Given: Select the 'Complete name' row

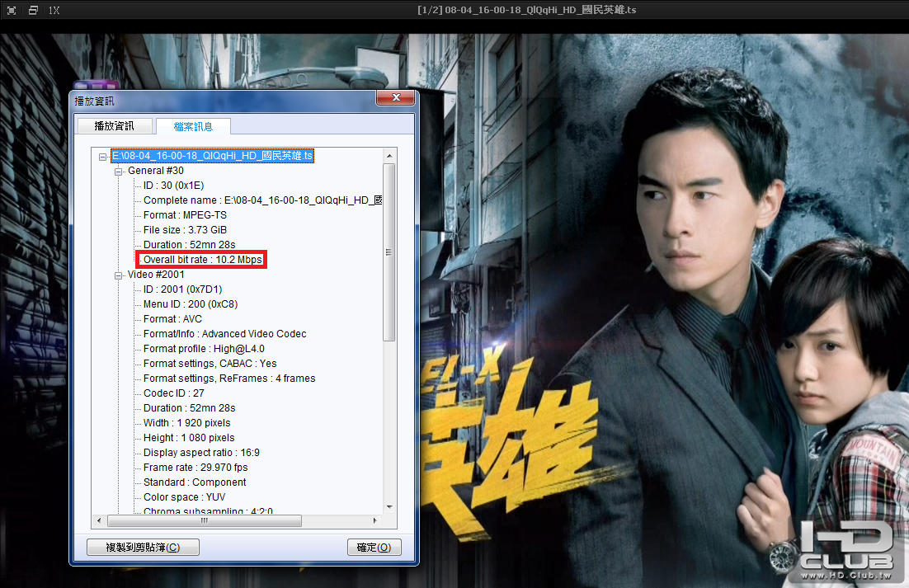Looking at the screenshot, I should pos(262,200).
